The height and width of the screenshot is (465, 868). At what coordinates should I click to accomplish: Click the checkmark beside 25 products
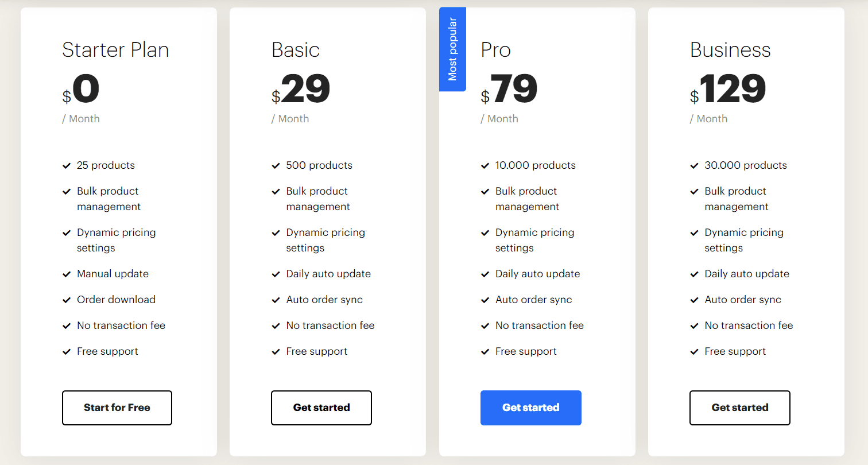pyautogui.click(x=67, y=165)
